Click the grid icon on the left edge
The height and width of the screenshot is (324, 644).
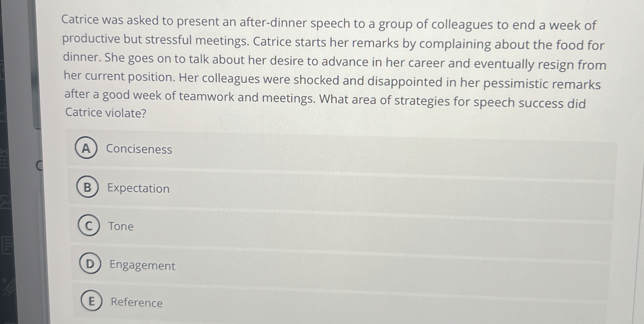pyautogui.click(x=4, y=159)
